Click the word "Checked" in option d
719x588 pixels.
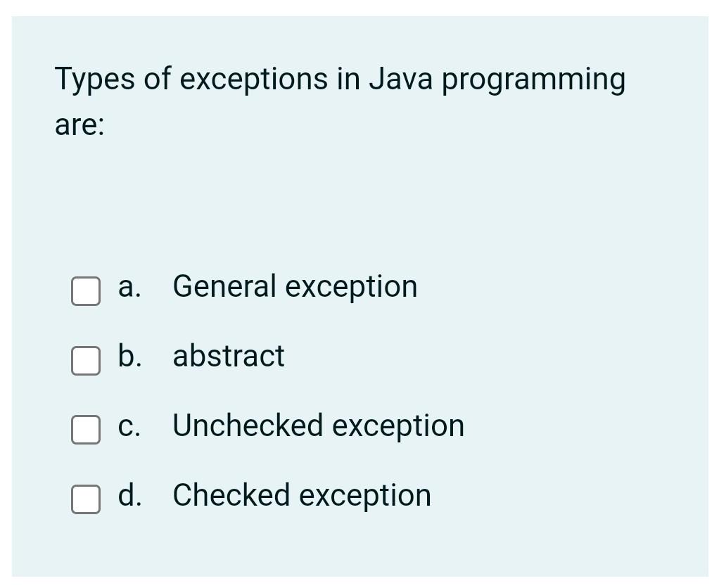(x=231, y=495)
